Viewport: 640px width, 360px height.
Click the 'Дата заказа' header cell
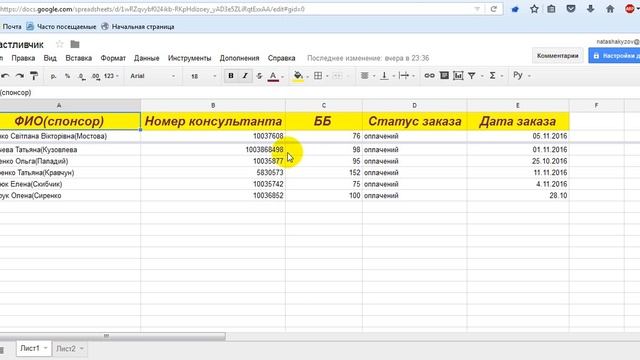(518, 121)
